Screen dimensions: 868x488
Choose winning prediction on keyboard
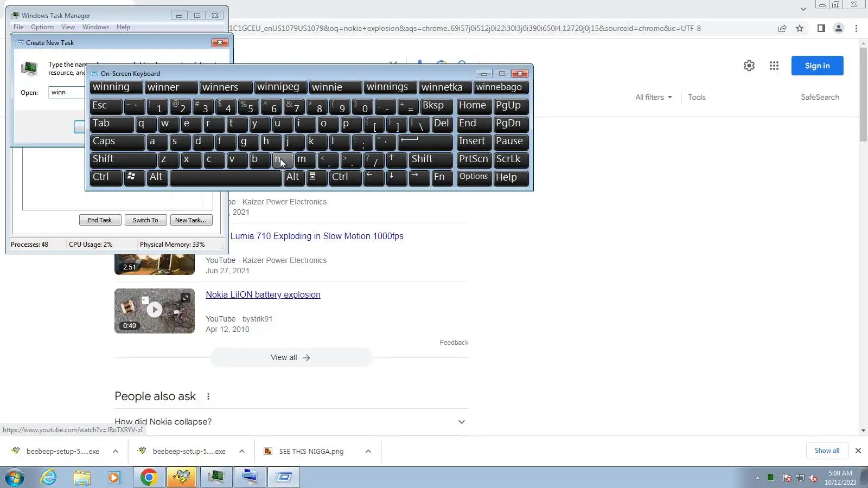tap(117, 87)
